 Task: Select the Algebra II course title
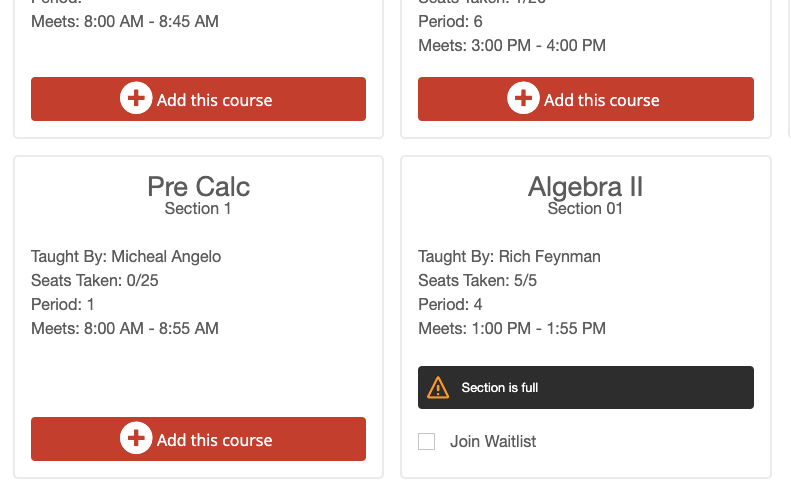click(x=585, y=187)
